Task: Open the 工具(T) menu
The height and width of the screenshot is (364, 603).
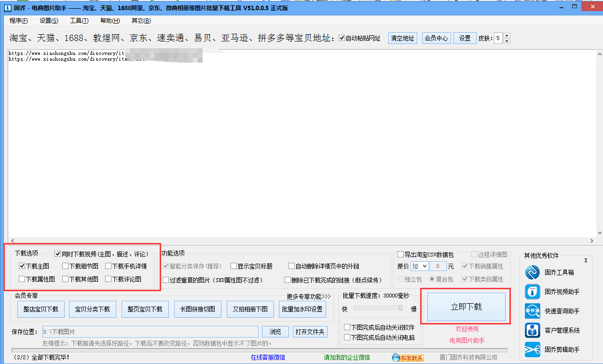Action: (79, 21)
